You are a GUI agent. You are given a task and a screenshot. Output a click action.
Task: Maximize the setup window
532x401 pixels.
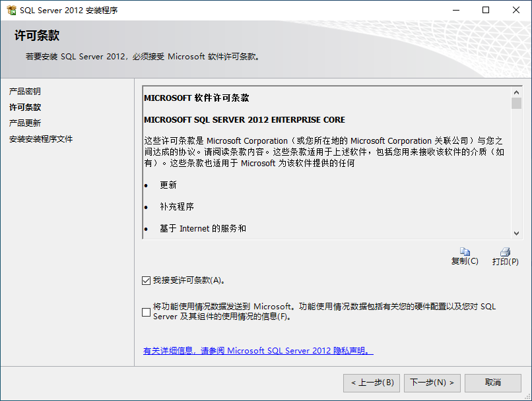click(486, 10)
